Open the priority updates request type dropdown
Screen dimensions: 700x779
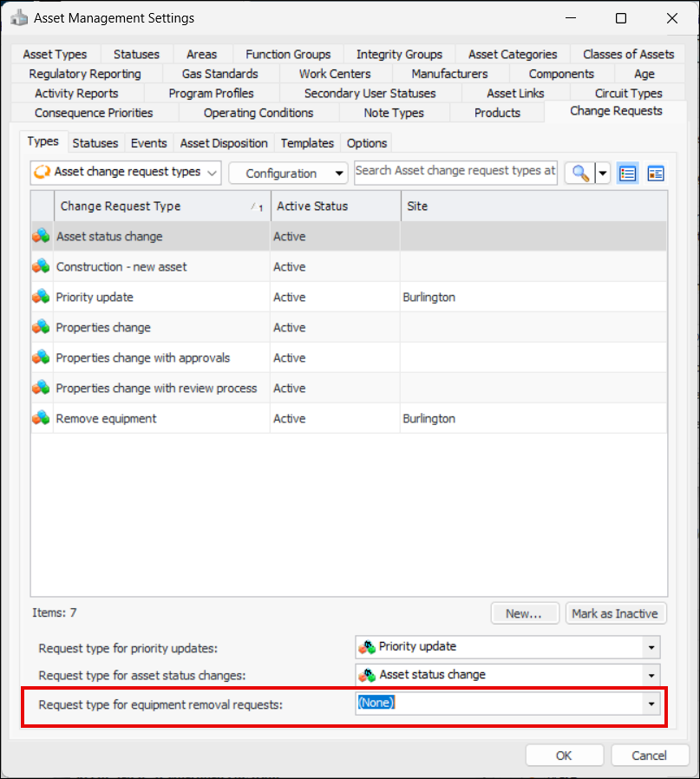(x=651, y=647)
